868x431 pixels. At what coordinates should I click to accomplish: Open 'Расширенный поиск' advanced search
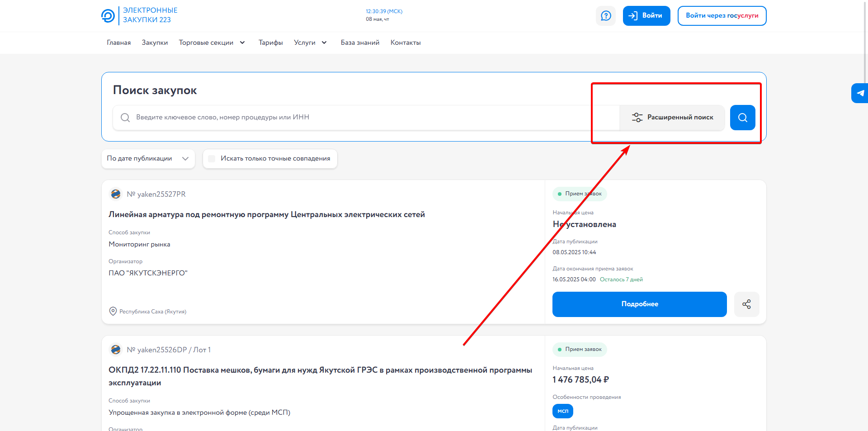pyautogui.click(x=672, y=118)
